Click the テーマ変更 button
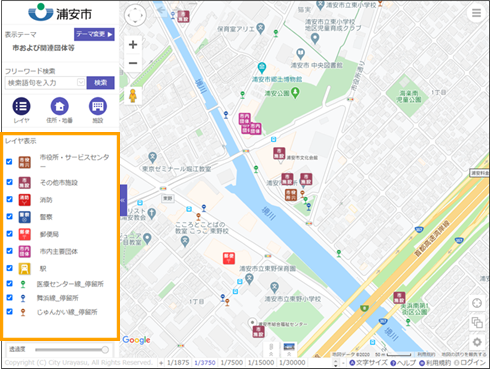This screenshot has width=490, height=369. pyautogui.click(x=94, y=34)
